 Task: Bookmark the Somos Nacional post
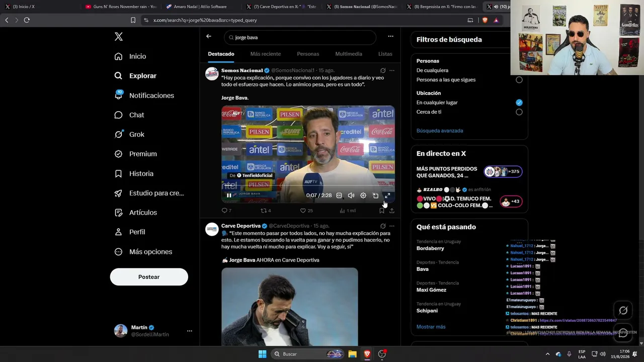[382, 211]
